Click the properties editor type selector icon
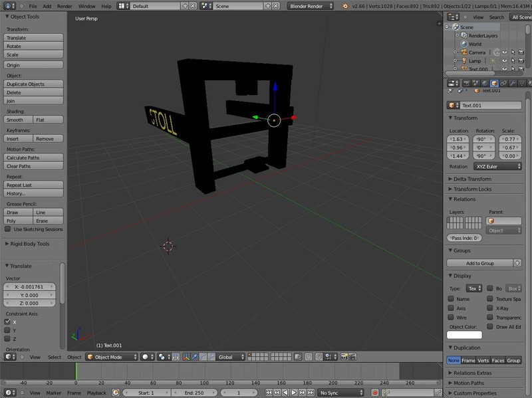The width and height of the screenshot is (532, 398). [453, 83]
